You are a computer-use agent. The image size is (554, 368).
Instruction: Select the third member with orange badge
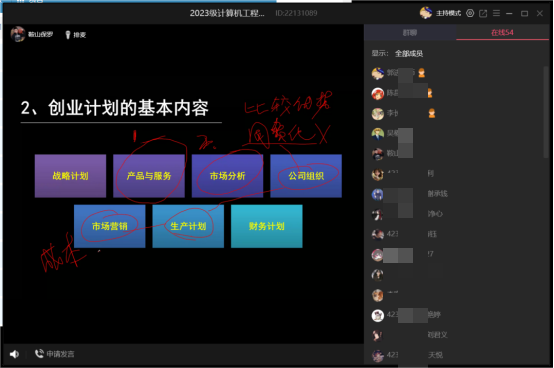click(x=456, y=114)
